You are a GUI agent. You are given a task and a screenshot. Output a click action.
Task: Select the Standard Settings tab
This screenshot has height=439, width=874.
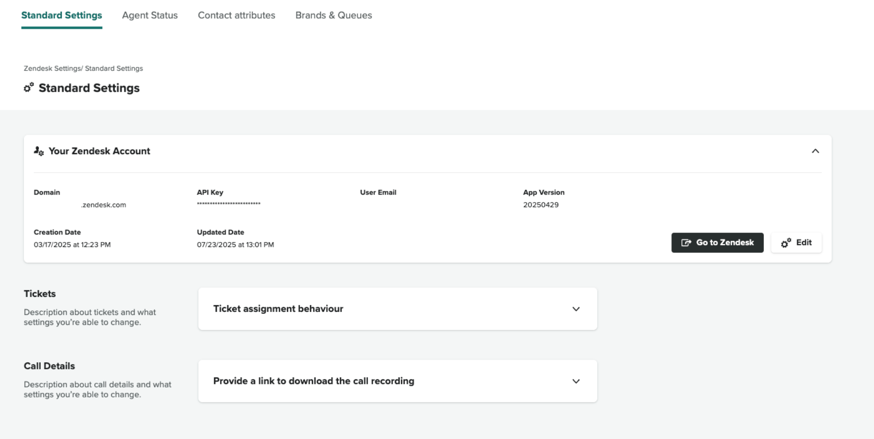(x=61, y=16)
